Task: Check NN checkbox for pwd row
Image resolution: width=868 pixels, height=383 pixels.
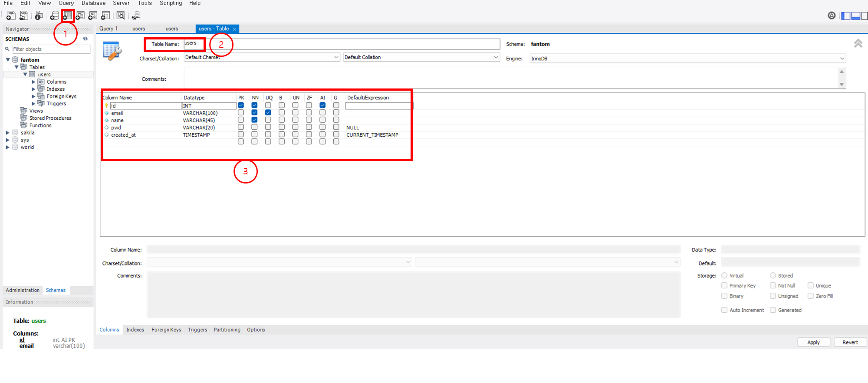Action: [x=254, y=128]
